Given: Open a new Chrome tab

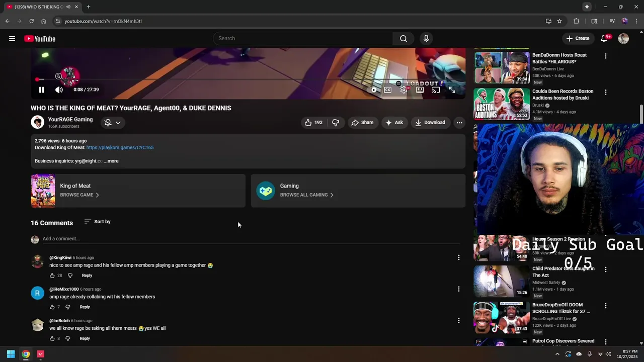Looking at the screenshot, I should coord(89,7).
